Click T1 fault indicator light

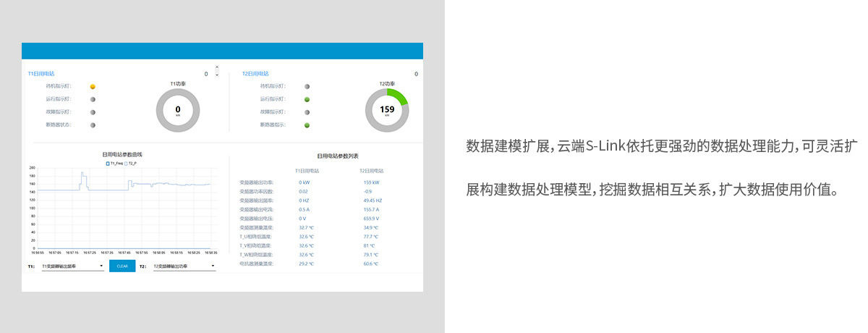93,112
